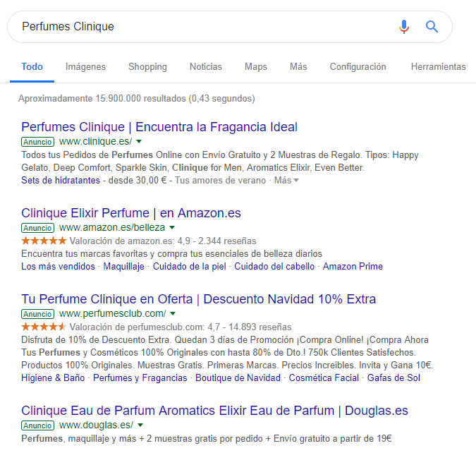
Task: Click the Anuncio badge beside www.clinique.es/
Action: coord(37,142)
